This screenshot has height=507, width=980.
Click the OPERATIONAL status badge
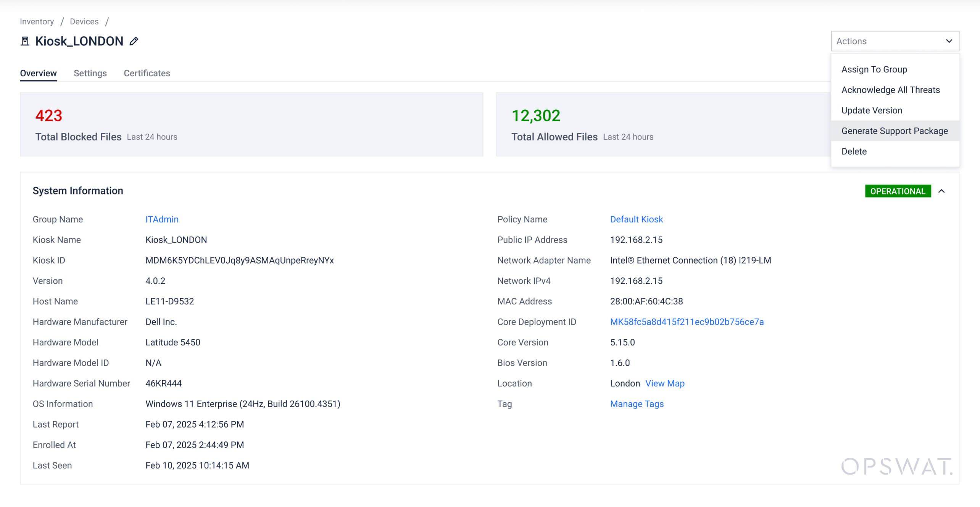coord(898,191)
